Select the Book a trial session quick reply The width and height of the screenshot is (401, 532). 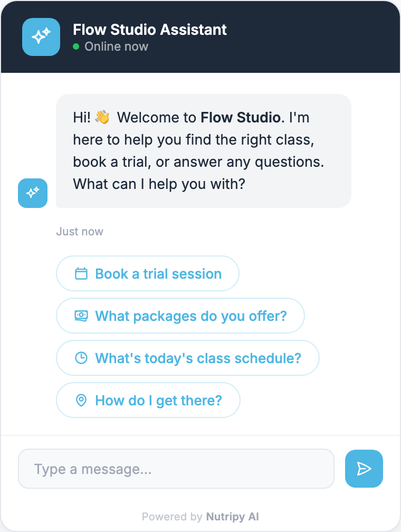(x=147, y=273)
